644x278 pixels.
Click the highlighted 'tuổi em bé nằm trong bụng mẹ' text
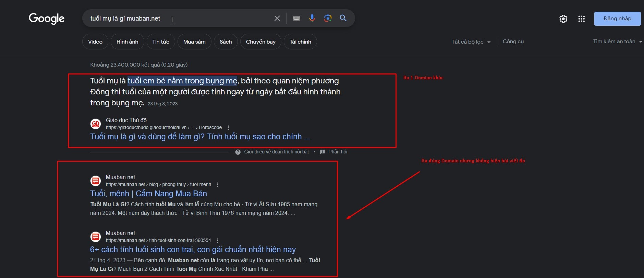click(182, 81)
